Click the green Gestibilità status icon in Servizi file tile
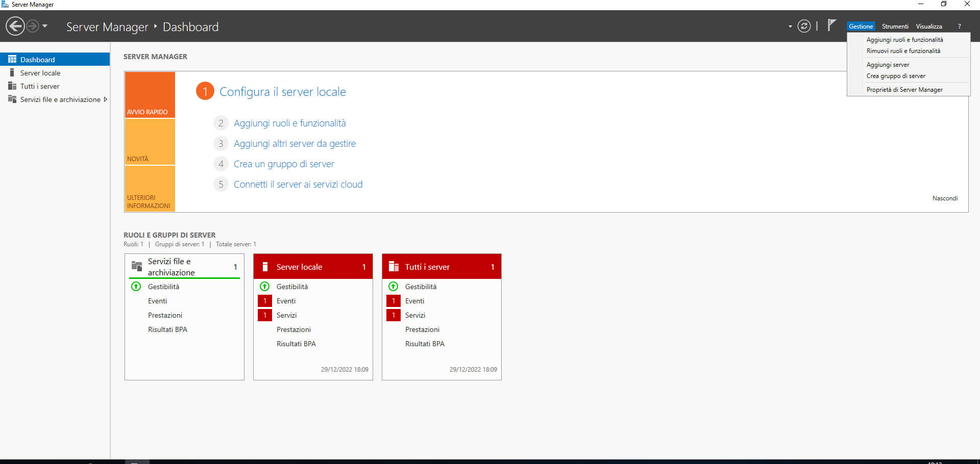Viewport: 980px width, 464px height. click(x=136, y=287)
